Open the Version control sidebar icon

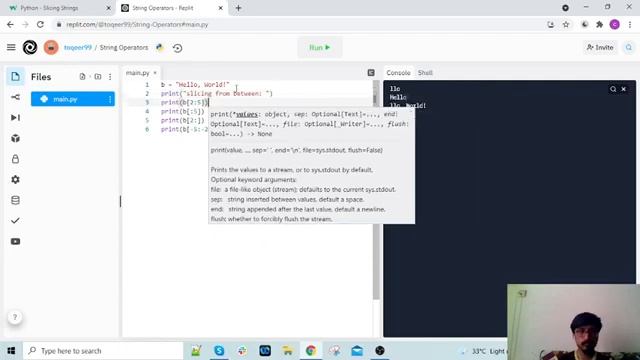(x=16, y=97)
